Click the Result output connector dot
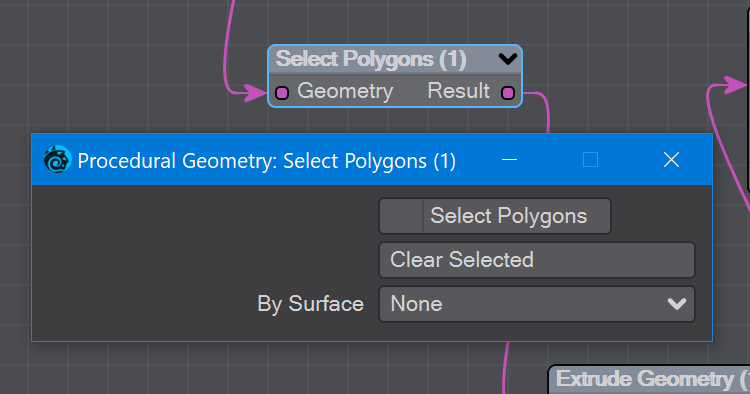750x394 pixels. [508, 92]
